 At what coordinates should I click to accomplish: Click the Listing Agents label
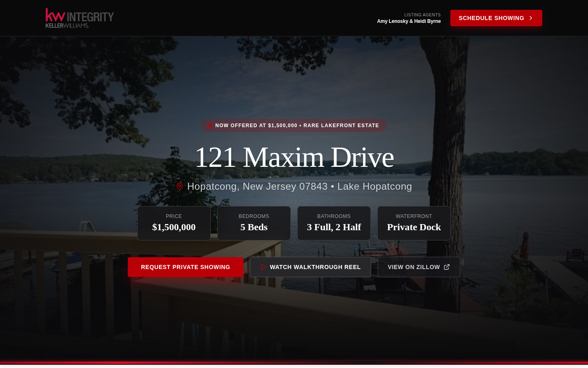(422, 15)
